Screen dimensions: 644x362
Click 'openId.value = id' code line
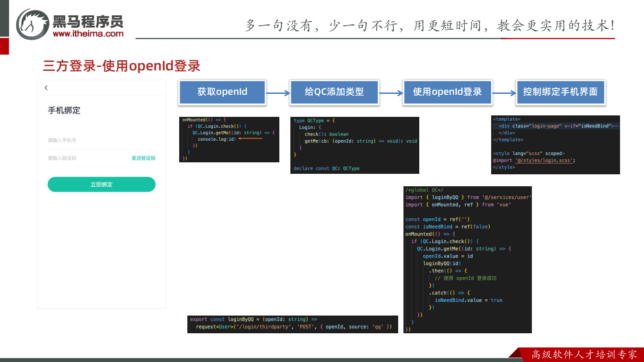[448, 256]
